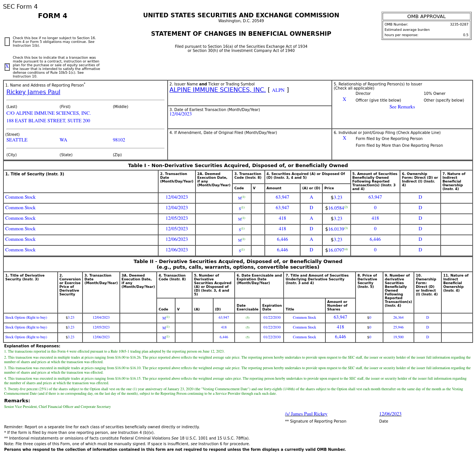Click the Explanation of Responses heading
The width and height of the screenshot is (476, 461).
[x=32, y=346]
